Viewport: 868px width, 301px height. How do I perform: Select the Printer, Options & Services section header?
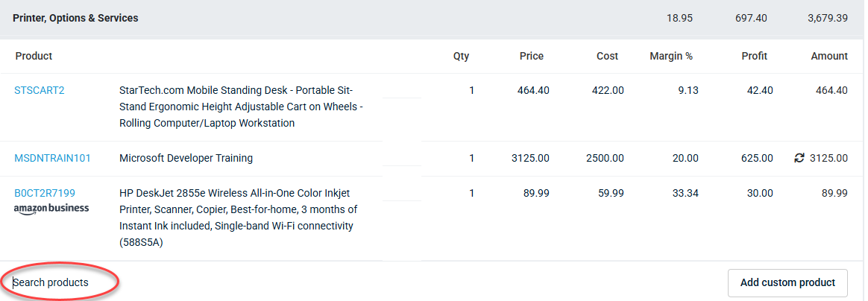point(76,19)
